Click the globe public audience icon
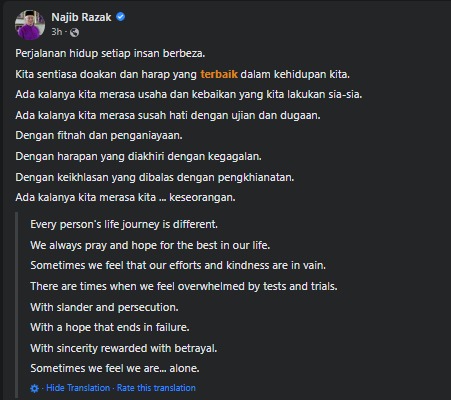Screen dimensions: 451x400 74,32
